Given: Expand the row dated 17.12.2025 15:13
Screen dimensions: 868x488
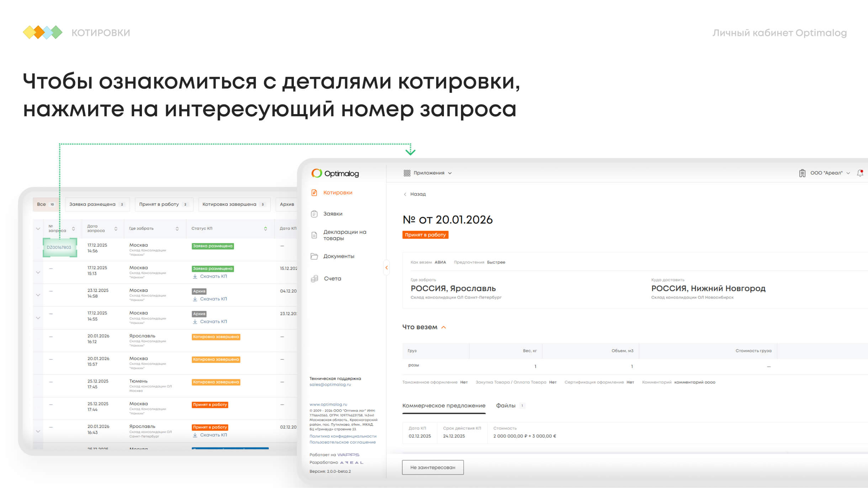Looking at the screenshot, I should point(38,273).
